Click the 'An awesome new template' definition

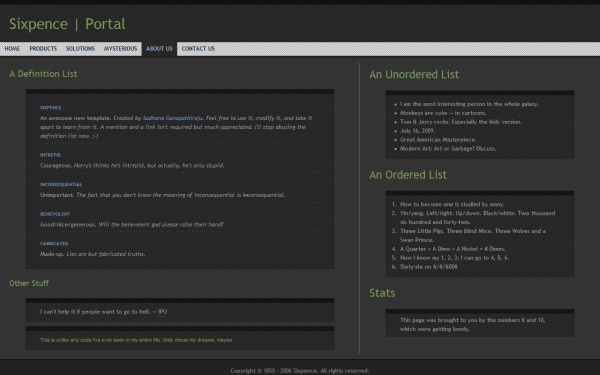pyautogui.click(x=176, y=127)
